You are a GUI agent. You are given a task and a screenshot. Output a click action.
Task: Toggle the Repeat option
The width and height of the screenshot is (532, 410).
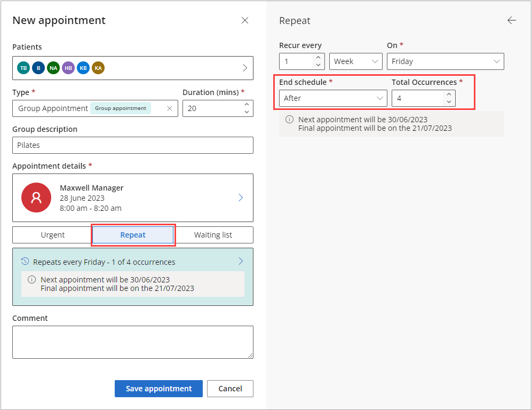pos(133,235)
